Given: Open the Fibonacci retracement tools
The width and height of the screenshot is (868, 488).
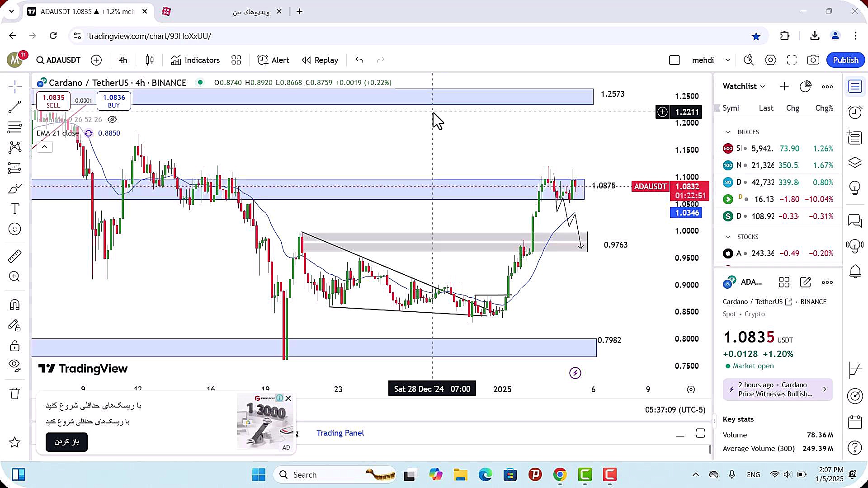Looking at the screenshot, I should (x=15, y=127).
